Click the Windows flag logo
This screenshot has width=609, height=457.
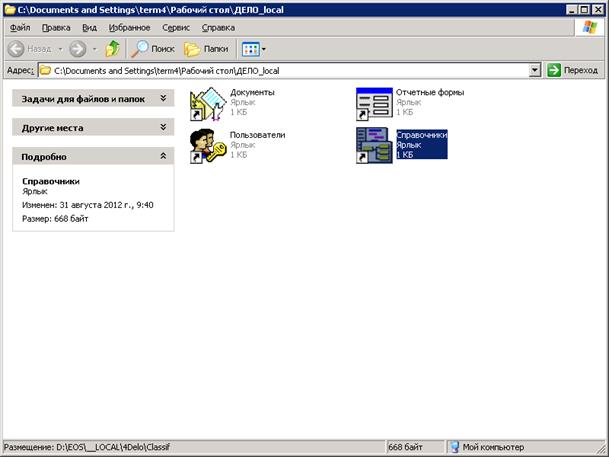tap(590, 28)
